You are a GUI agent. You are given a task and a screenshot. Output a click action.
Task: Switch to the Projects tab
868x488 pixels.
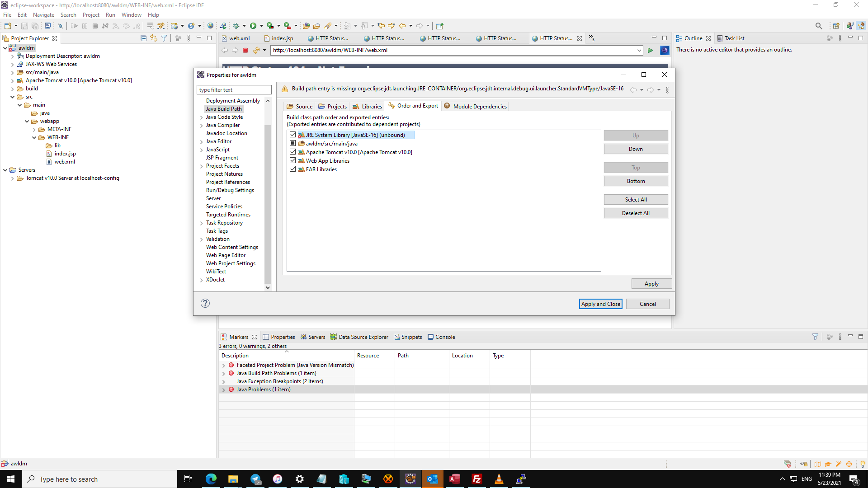pyautogui.click(x=332, y=106)
